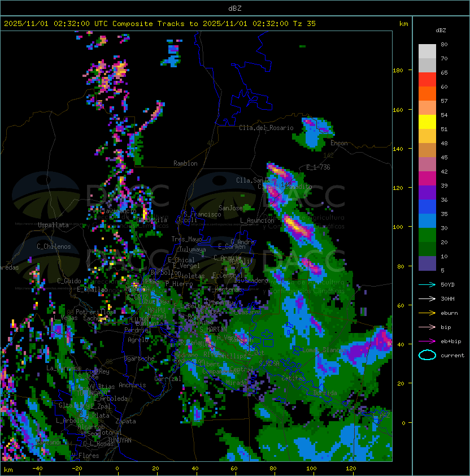Click the 'C_Chilenos' map label

54,246
